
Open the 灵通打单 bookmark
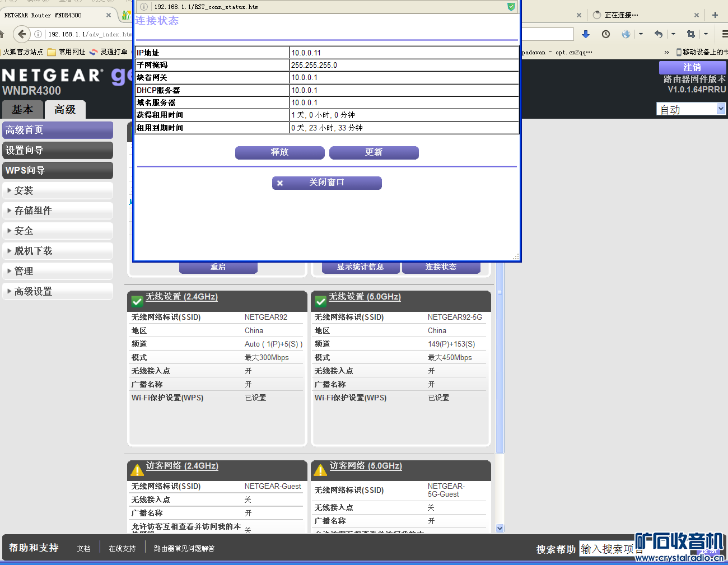(109, 52)
